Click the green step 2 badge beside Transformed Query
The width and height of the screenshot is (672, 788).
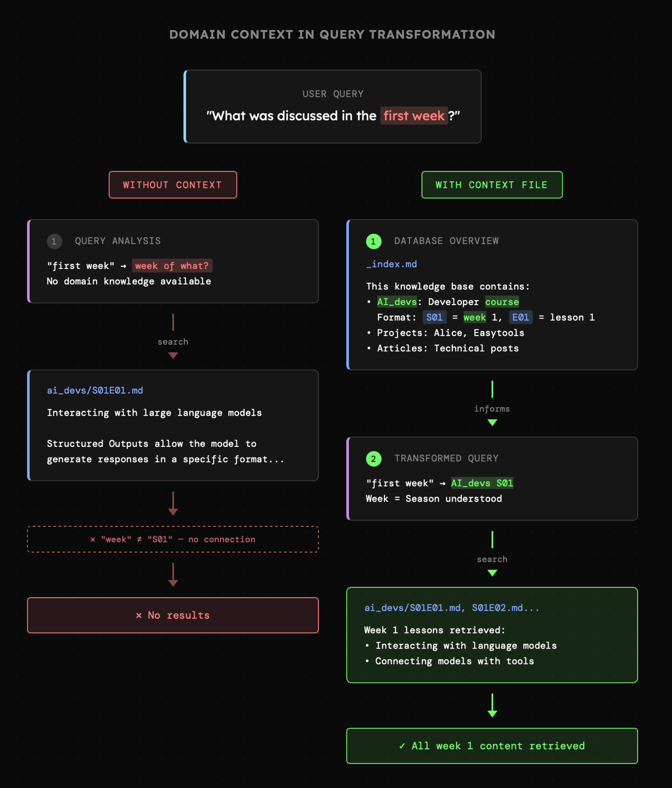373,459
